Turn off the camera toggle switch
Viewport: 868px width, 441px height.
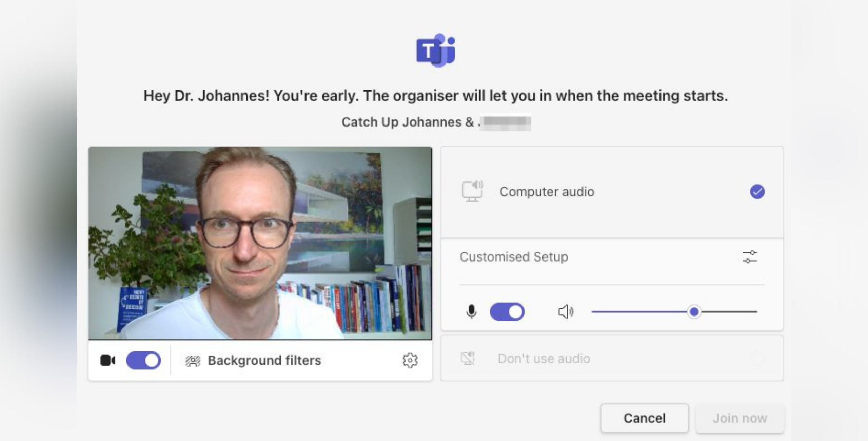pos(143,360)
